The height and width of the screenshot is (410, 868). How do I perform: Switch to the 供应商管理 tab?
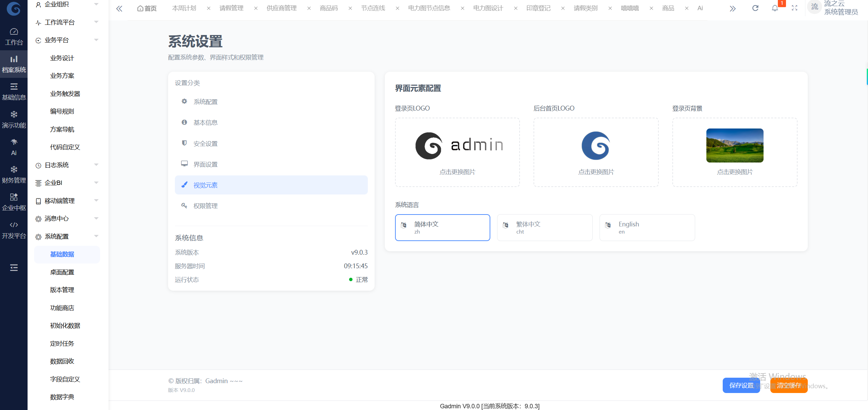(281, 8)
